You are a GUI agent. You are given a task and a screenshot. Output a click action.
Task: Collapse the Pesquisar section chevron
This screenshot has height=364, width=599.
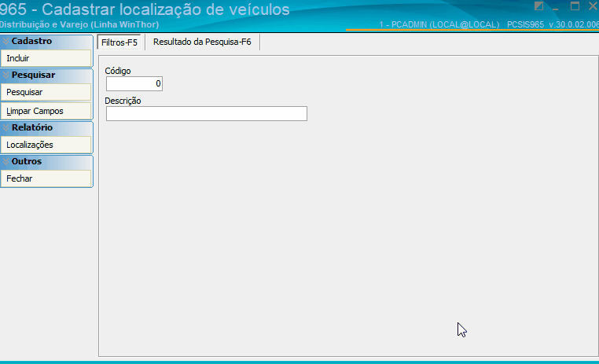[x=6, y=75]
